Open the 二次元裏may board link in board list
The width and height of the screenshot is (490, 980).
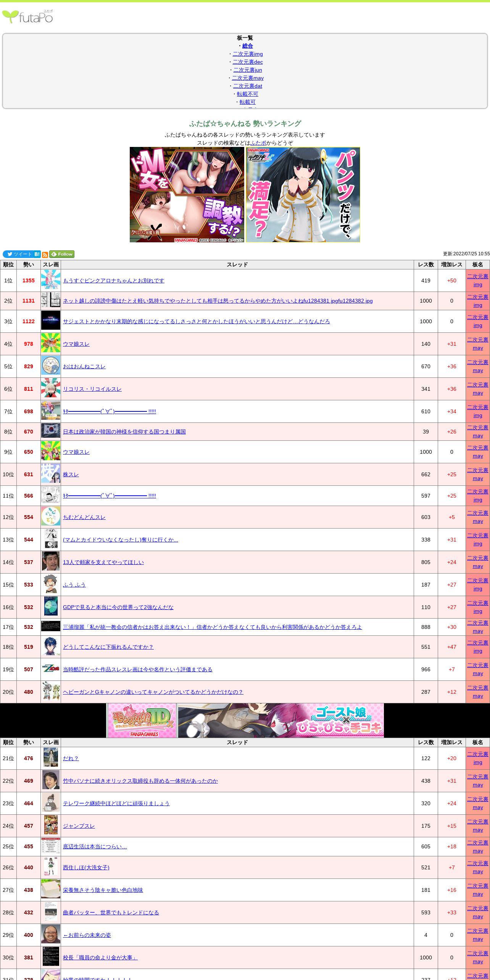coord(248,78)
